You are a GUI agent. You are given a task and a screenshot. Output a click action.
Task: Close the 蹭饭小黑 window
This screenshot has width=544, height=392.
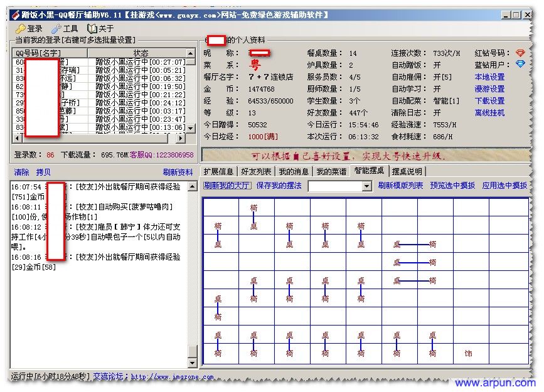527,15
